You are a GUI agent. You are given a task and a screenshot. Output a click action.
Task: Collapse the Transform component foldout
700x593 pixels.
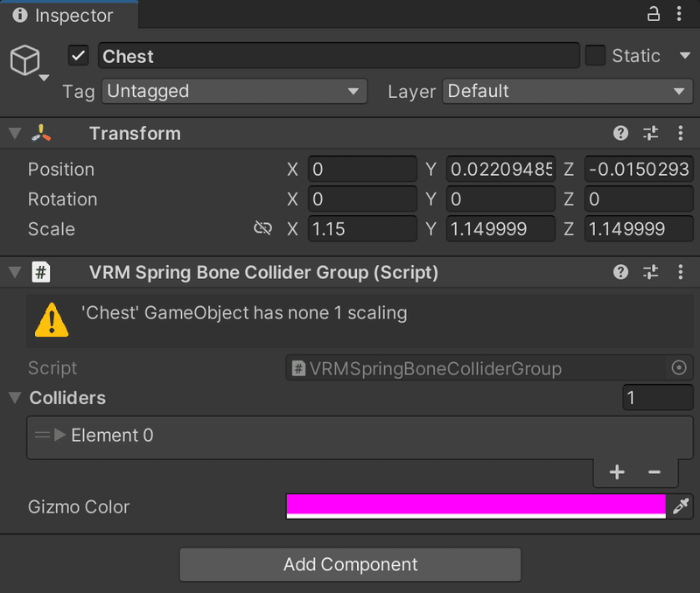[14, 133]
